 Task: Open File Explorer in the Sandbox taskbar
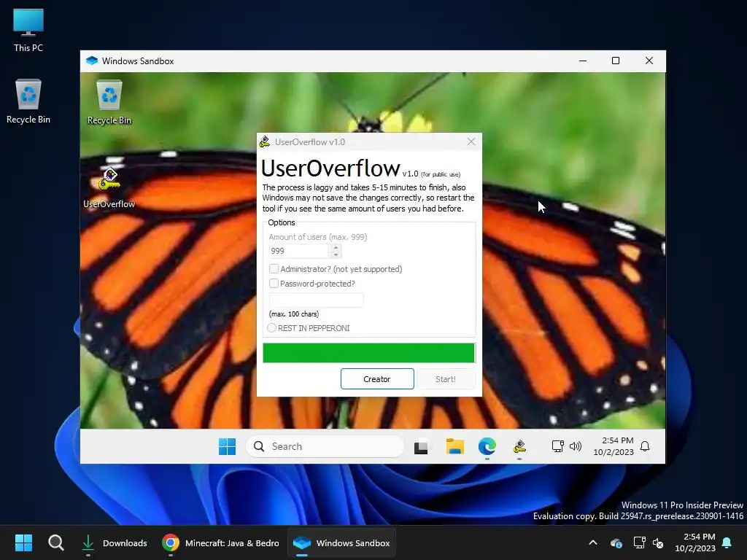tap(455, 447)
